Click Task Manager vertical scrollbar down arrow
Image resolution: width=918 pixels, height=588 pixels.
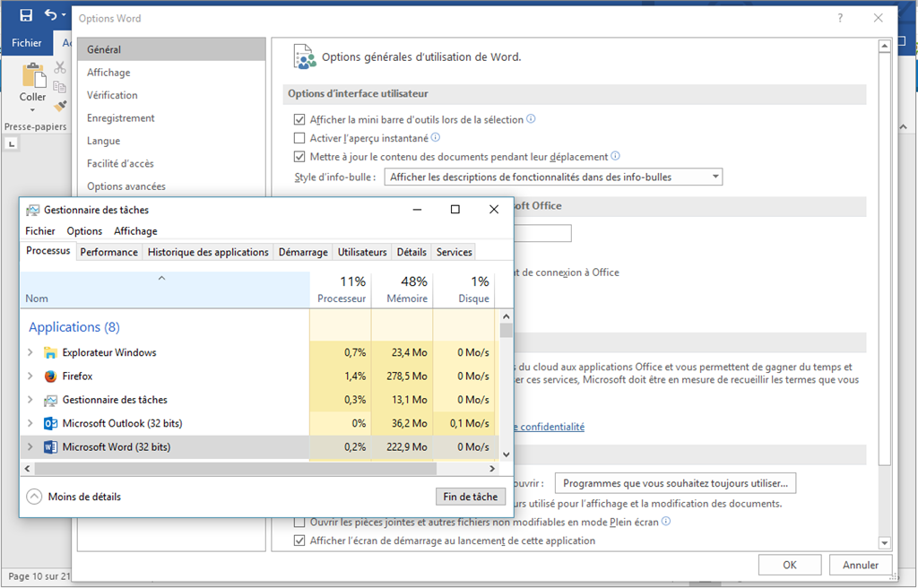(x=507, y=454)
